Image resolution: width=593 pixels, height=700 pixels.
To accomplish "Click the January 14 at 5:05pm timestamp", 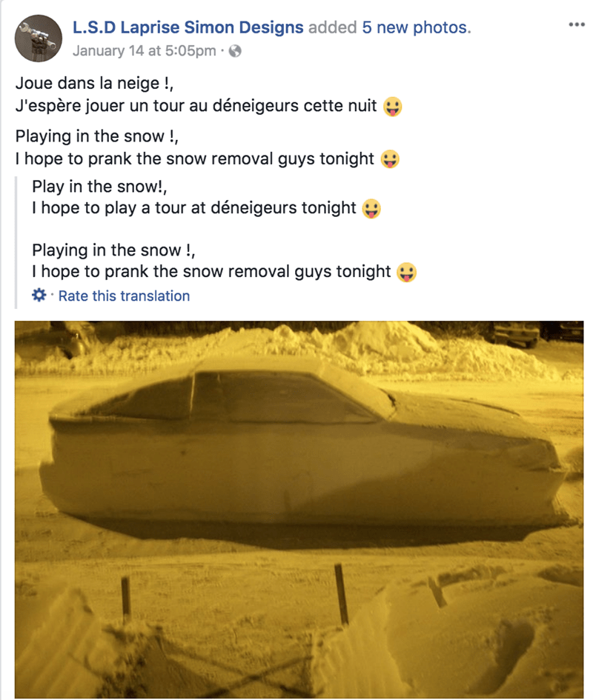I will point(145,51).
